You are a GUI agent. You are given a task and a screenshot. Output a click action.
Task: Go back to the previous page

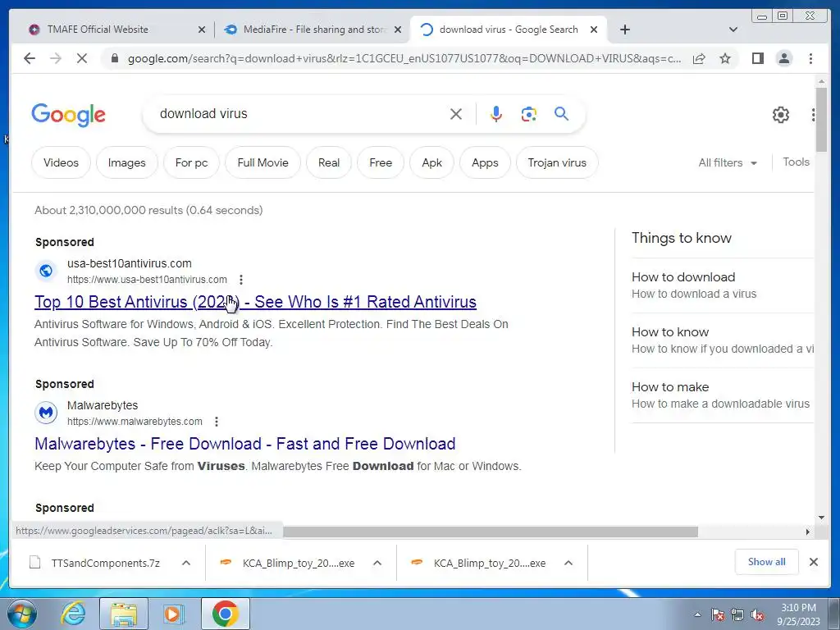pos(30,58)
